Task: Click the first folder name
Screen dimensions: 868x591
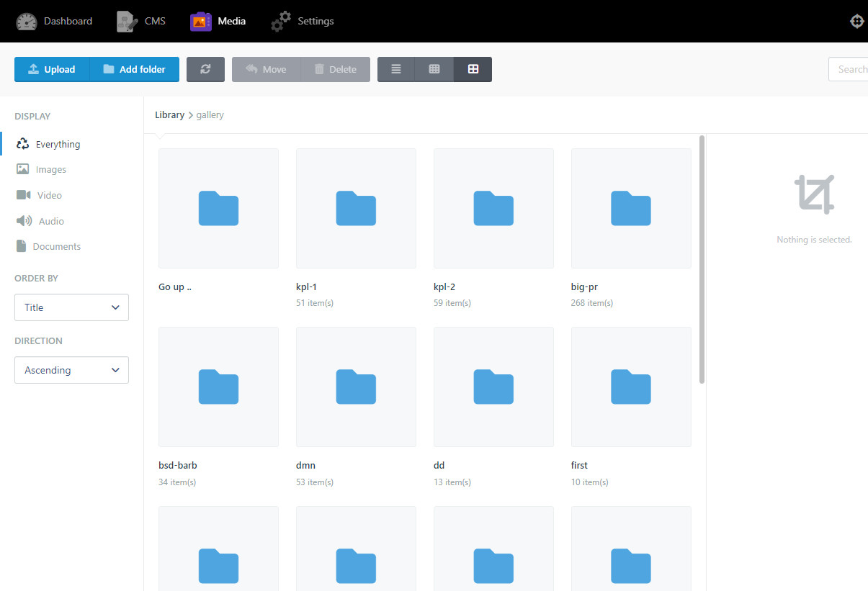Action: tap(579, 465)
